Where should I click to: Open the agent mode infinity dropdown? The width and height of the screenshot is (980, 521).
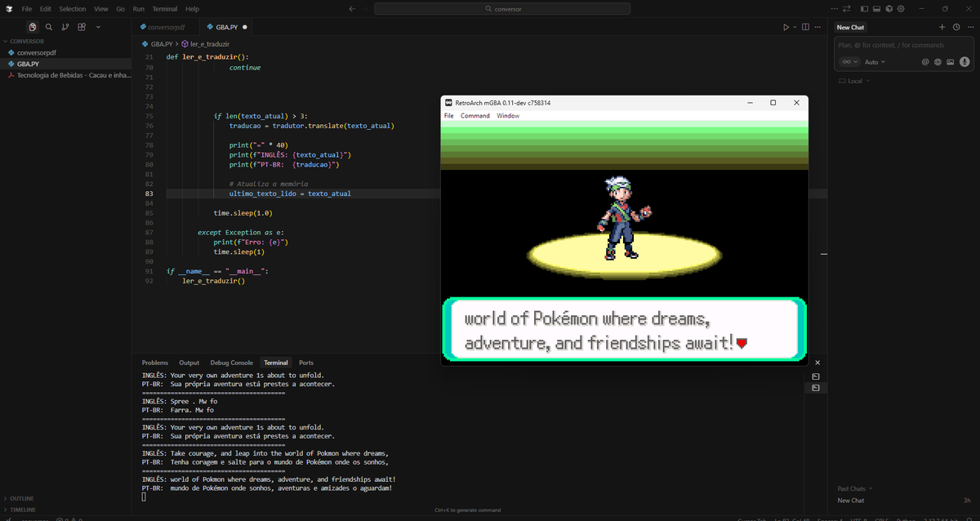click(x=849, y=62)
